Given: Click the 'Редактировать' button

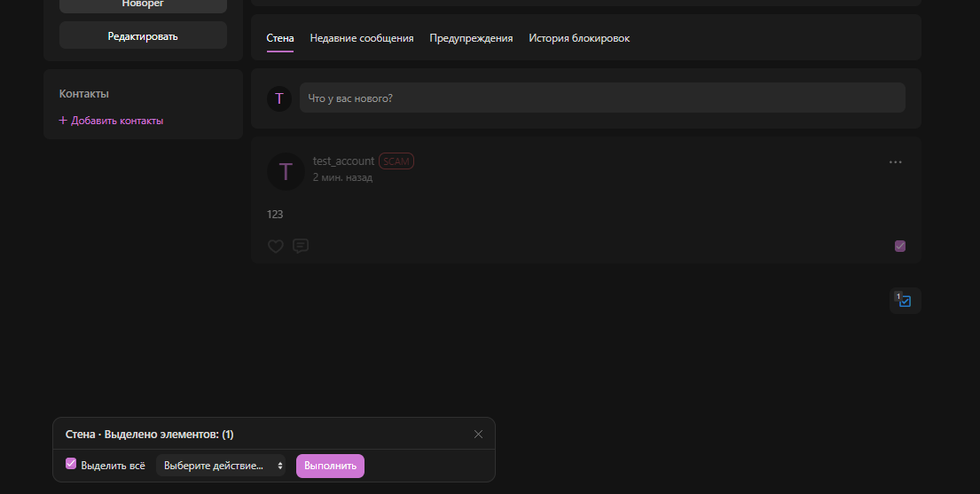Looking at the screenshot, I should click(x=143, y=35).
